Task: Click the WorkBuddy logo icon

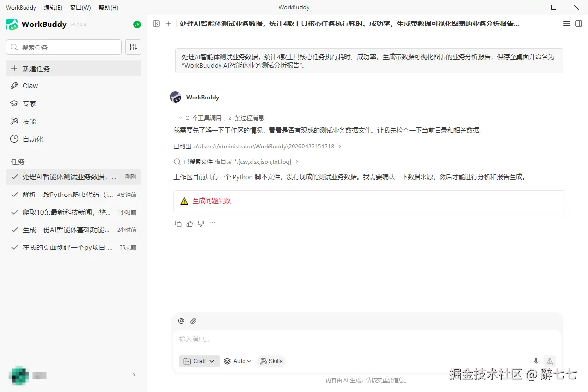Action: [x=12, y=24]
